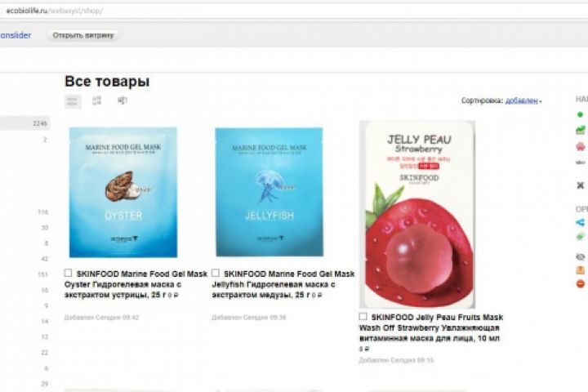
Task: Click the crossed-out eye hide icon
Action: (x=580, y=256)
